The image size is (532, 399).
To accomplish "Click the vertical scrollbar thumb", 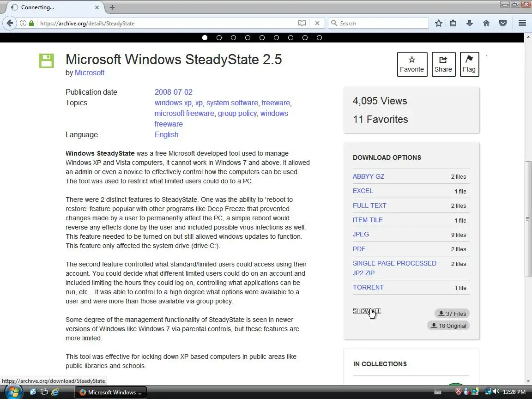I will [x=528, y=219].
